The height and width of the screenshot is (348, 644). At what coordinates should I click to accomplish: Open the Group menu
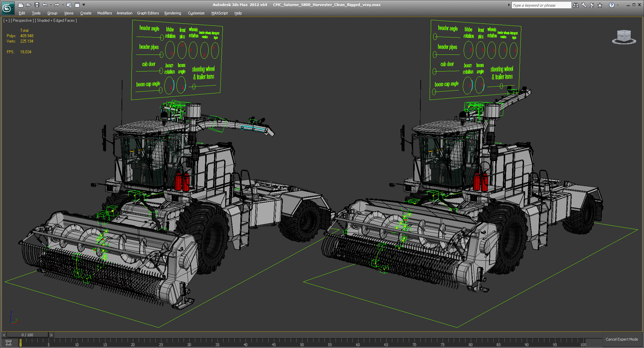pos(52,13)
